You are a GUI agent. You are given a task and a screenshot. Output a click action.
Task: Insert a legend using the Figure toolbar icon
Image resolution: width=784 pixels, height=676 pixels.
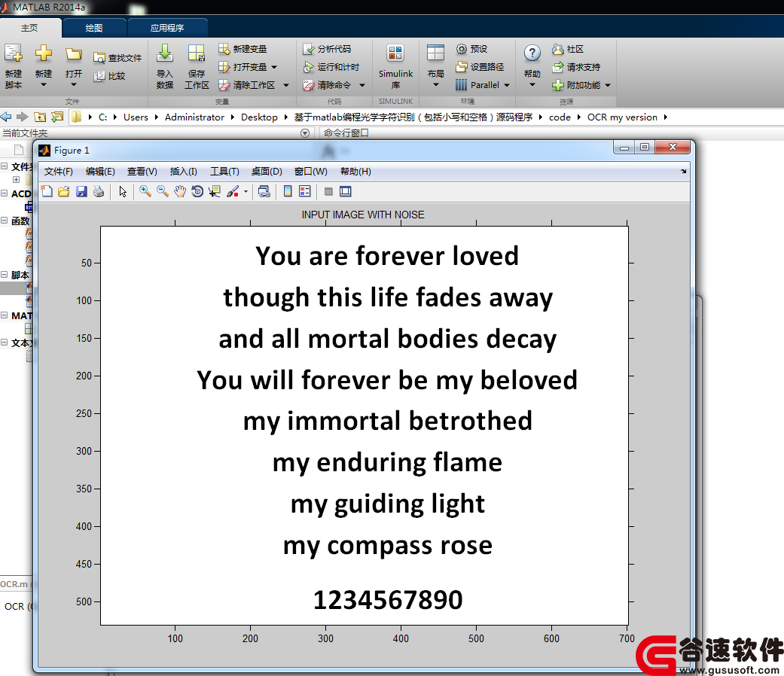(x=304, y=191)
